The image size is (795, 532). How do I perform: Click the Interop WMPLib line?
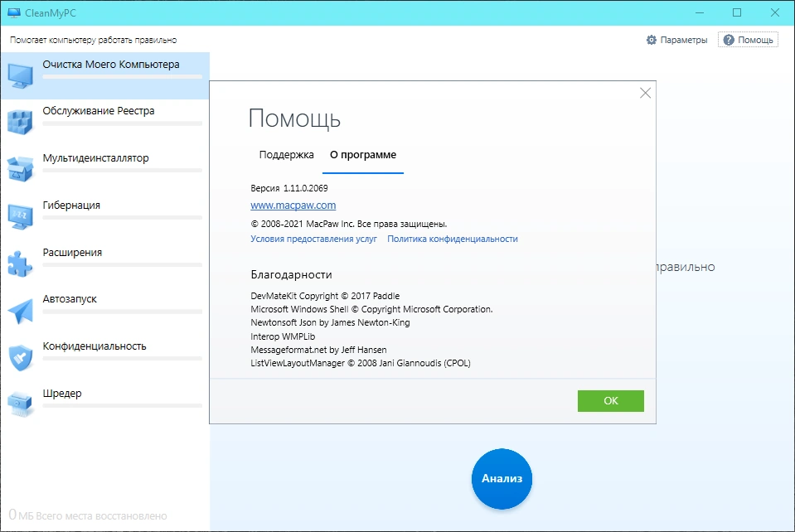pos(283,336)
